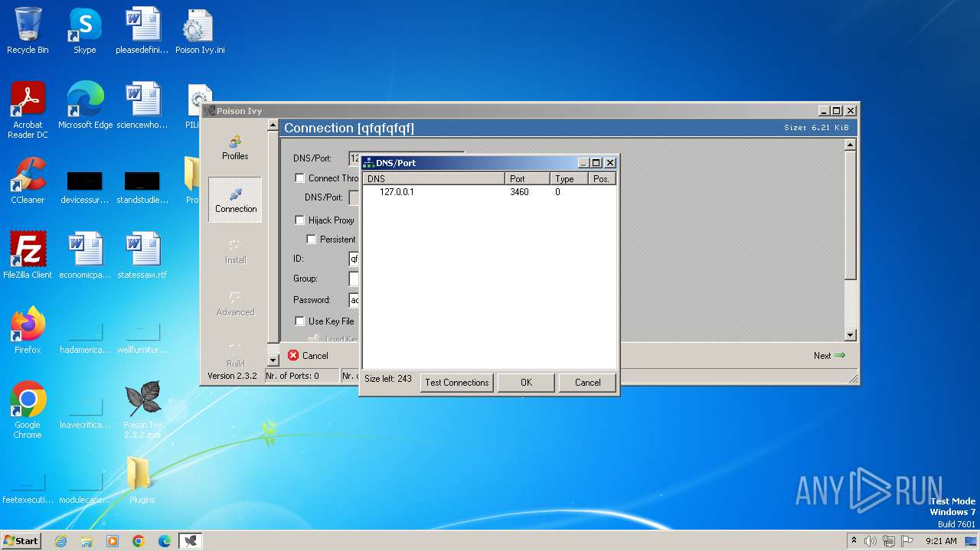This screenshot has height=551, width=980.
Task: Confirm DNS/Port dialog with OK
Action: coord(526,383)
